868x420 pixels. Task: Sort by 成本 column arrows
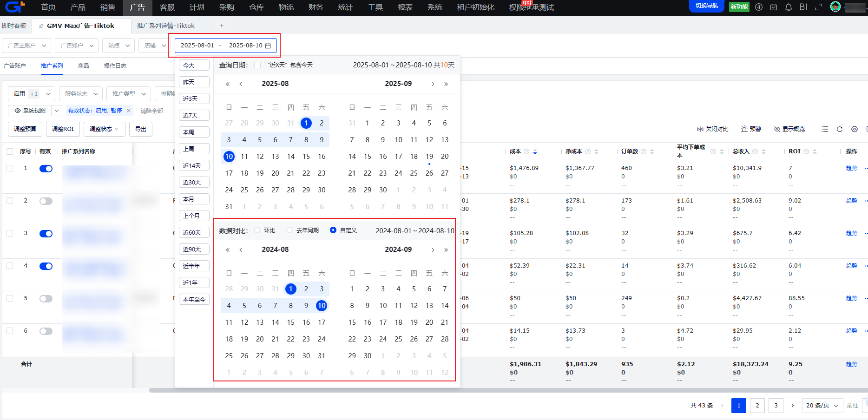535,152
